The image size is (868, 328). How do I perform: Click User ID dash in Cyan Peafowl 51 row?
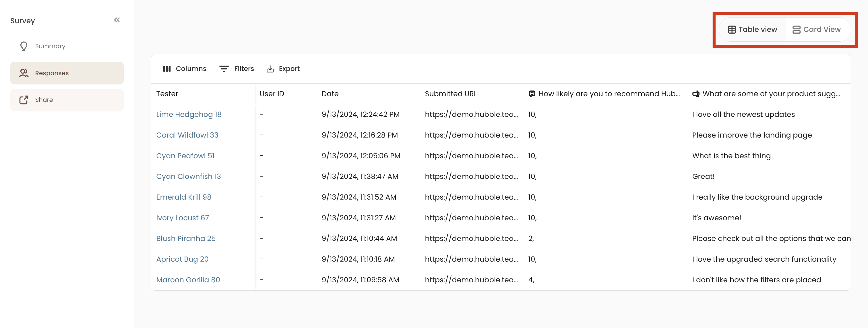[261, 156]
